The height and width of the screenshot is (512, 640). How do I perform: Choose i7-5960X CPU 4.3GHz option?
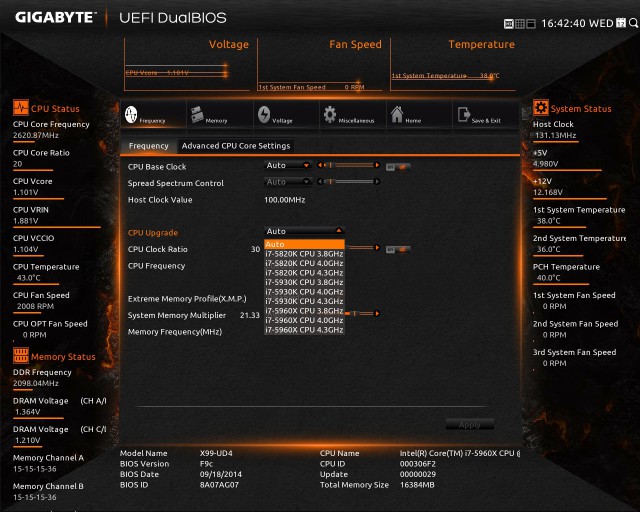click(304, 330)
